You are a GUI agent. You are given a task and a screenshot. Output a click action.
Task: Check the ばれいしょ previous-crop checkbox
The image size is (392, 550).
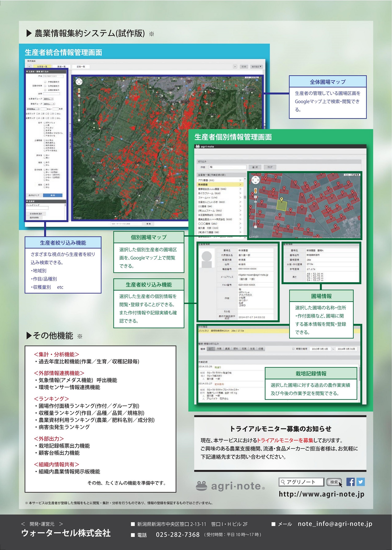(x=45, y=123)
